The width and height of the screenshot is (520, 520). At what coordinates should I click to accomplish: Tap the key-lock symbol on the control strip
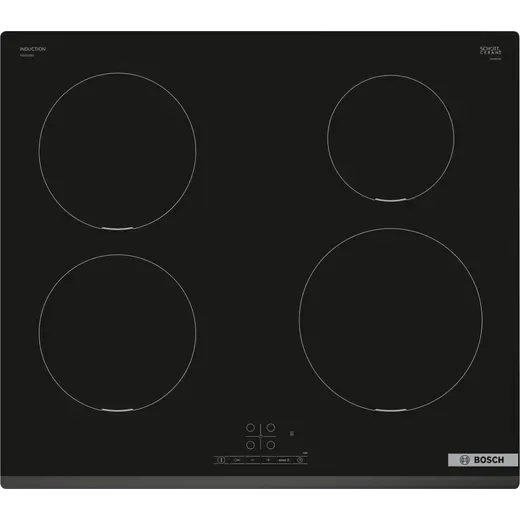point(237,460)
